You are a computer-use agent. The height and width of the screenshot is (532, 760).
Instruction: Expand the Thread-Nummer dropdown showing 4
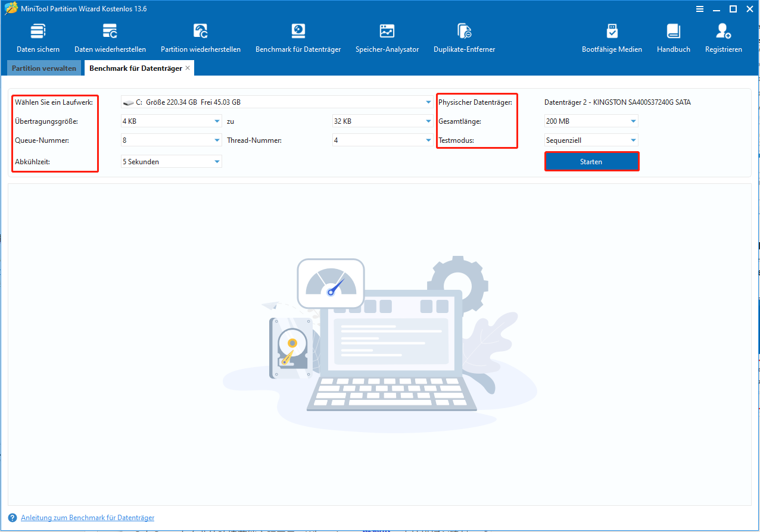(x=382, y=141)
